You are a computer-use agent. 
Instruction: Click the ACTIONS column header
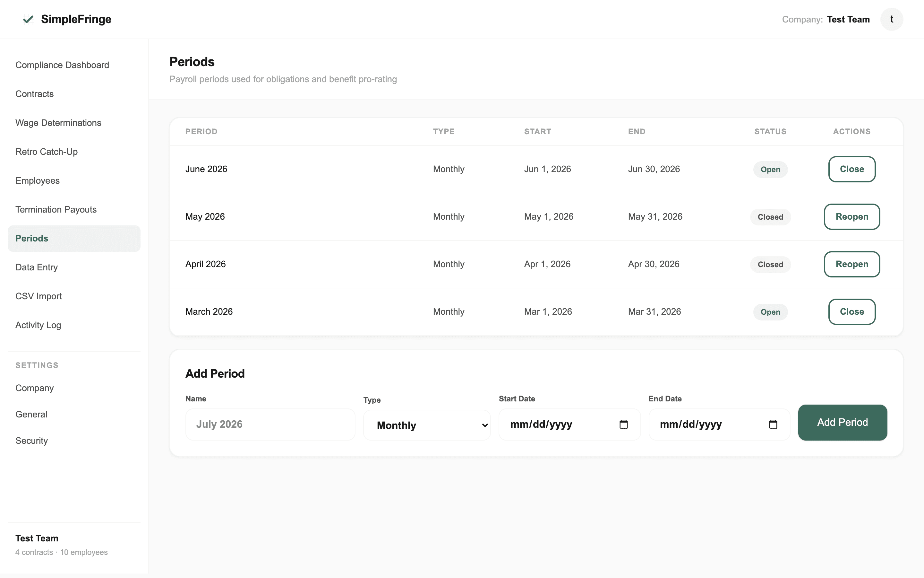pos(852,132)
